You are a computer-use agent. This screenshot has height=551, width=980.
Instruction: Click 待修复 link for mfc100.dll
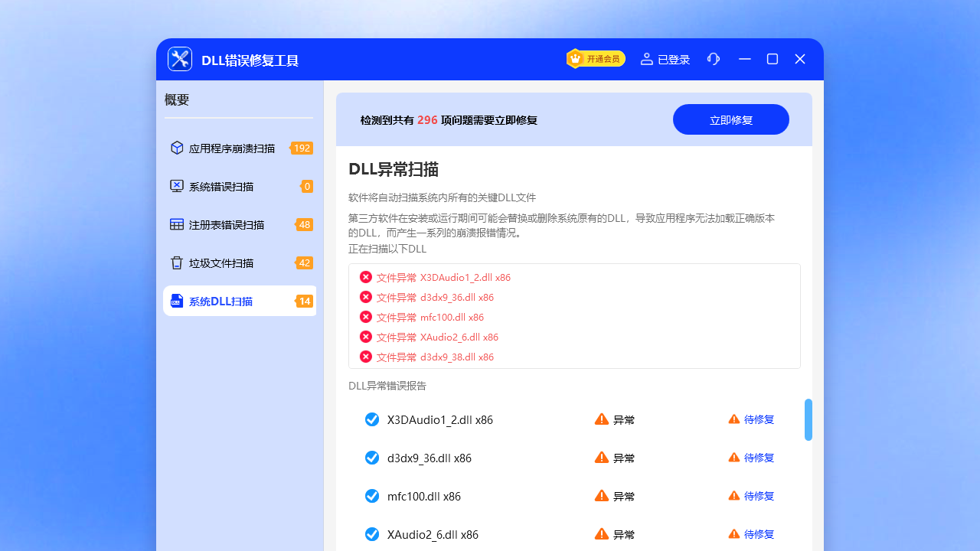[x=759, y=496]
